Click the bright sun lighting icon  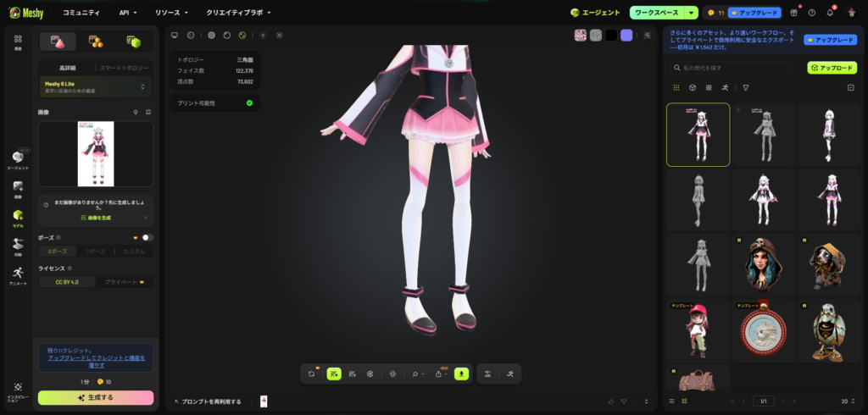click(x=280, y=35)
